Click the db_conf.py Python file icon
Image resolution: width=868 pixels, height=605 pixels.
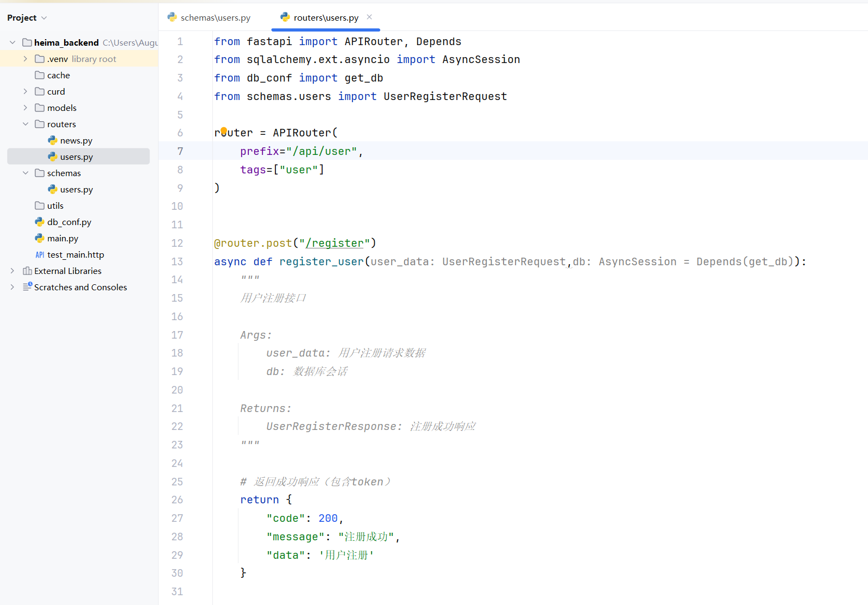[x=40, y=222]
